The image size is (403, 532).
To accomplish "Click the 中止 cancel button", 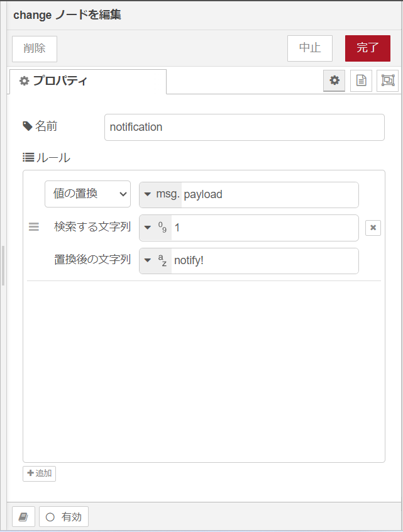I will point(310,48).
